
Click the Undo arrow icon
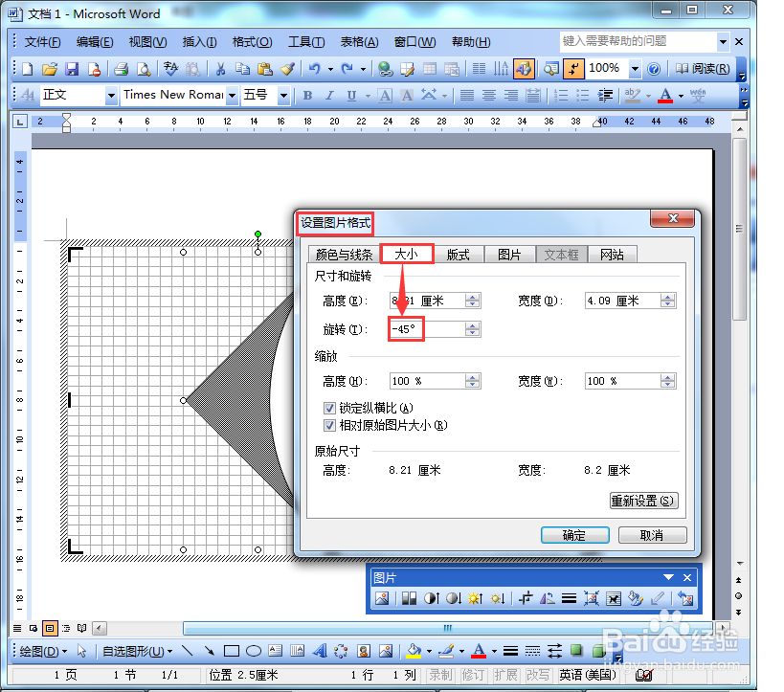[x=315, y=69]
